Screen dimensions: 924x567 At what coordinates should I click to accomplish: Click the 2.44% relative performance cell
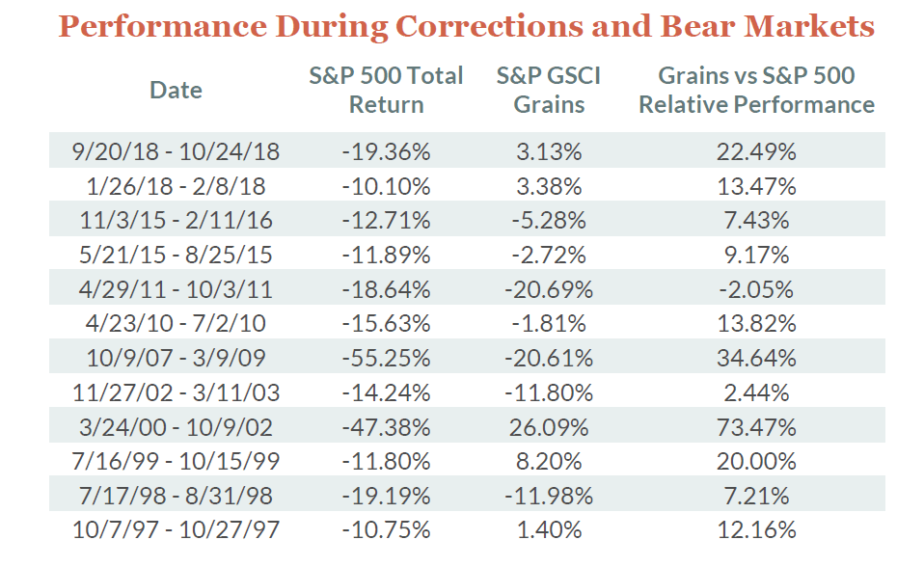[756, 392]
